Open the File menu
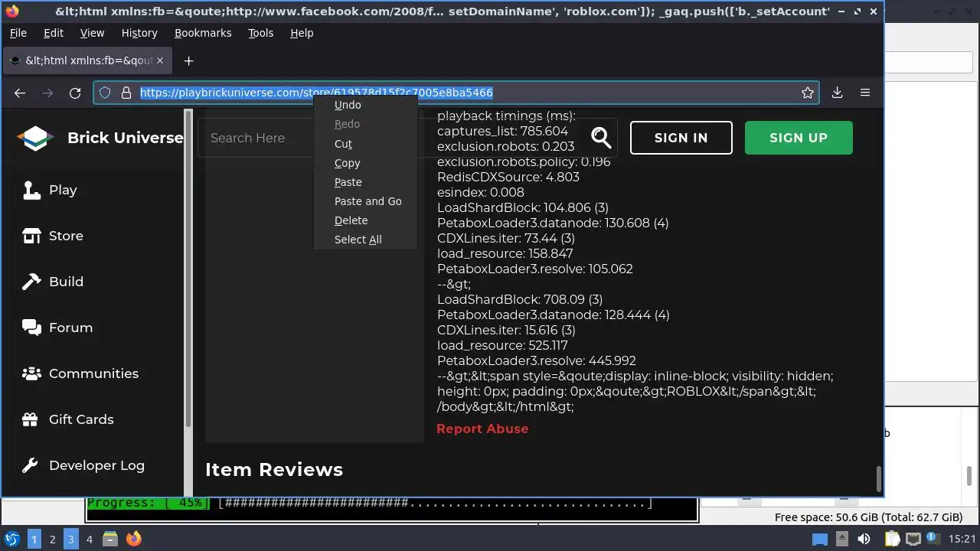This screenshot has width=980, height=551. coord(18,33)
